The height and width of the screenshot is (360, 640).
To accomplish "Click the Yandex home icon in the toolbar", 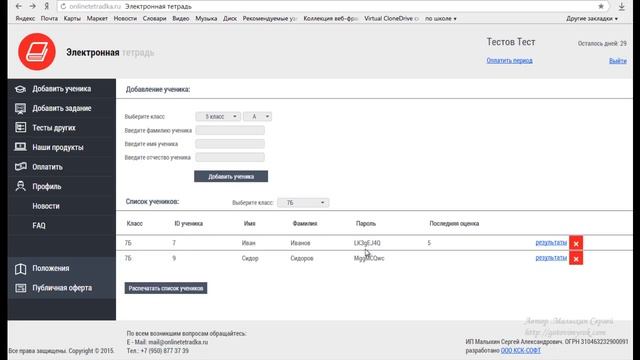I will [x=47, y=7].
